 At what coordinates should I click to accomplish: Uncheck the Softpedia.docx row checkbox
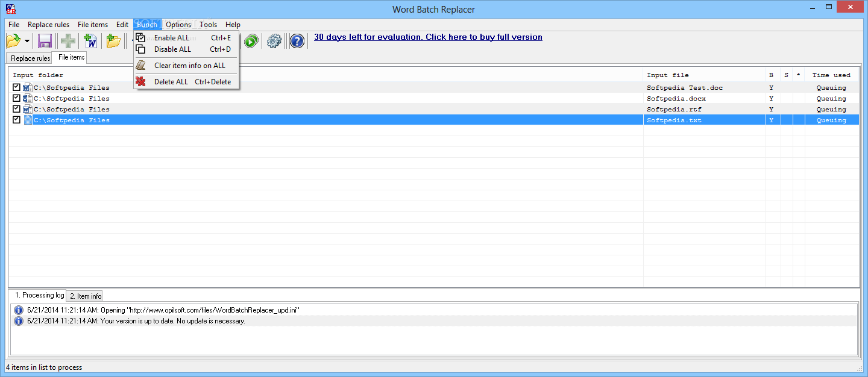pyautogui.click(x=16, y=98)
